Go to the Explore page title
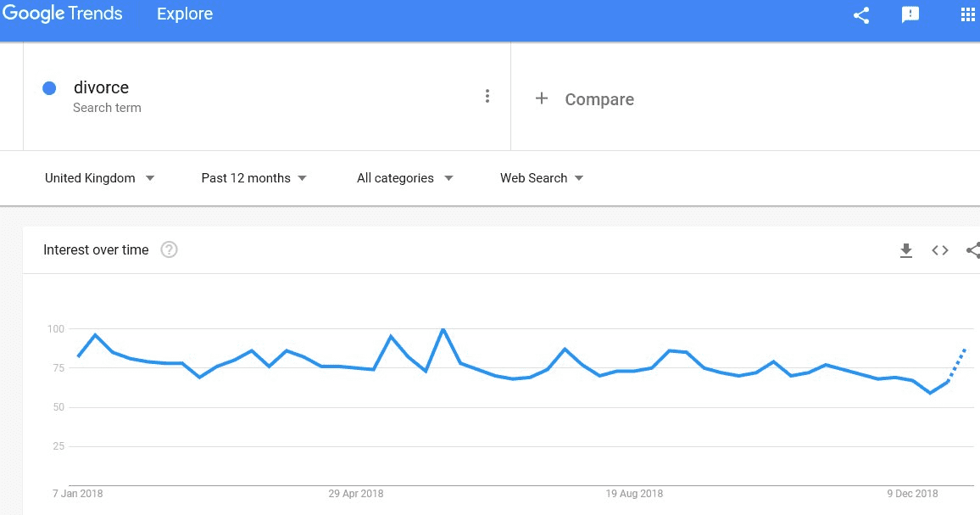The image size is (980, 515). point(185,14)
